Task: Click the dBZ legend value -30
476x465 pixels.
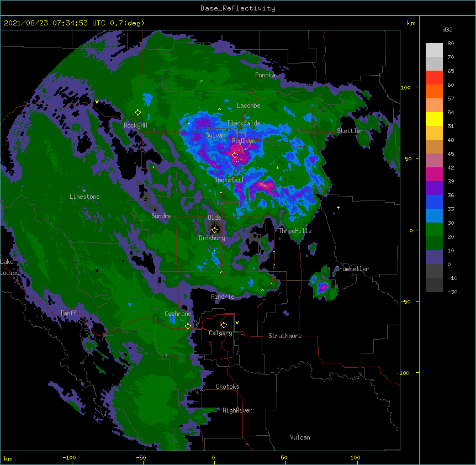Action: tap(452, 292)
